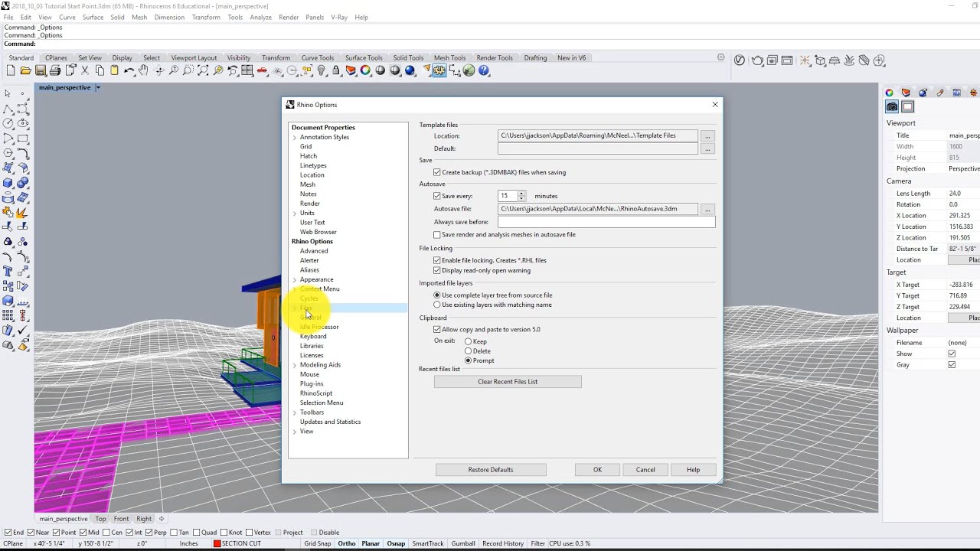980x551 pixels.
Task: Click the V-Ray teapot render icon
Action: click(758, 60)
